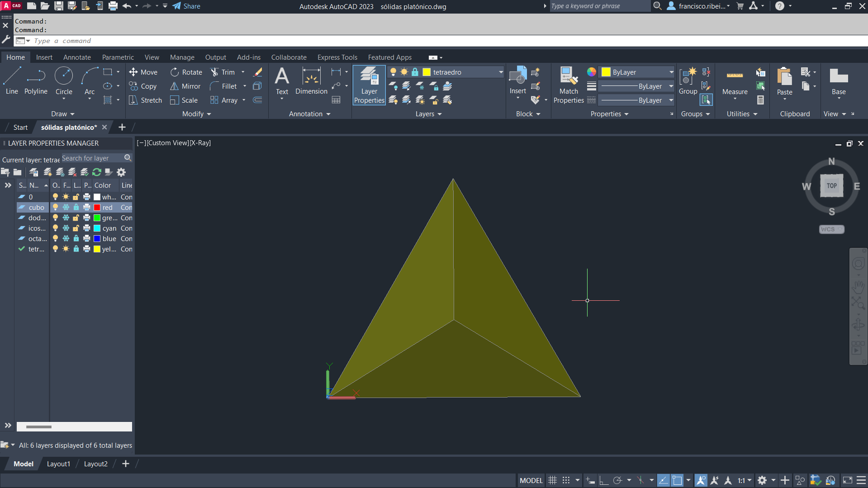Select the Circle tool
This screenshot has height=488, width=868.
(x=64, y=81)
